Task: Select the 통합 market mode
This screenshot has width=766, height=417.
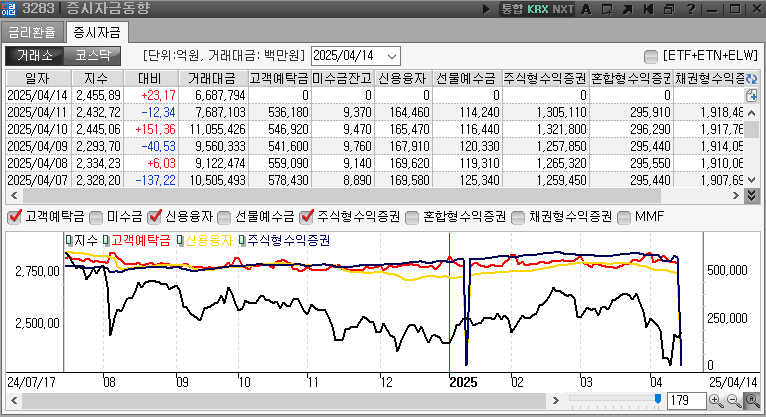Action: tap(512, 9)
